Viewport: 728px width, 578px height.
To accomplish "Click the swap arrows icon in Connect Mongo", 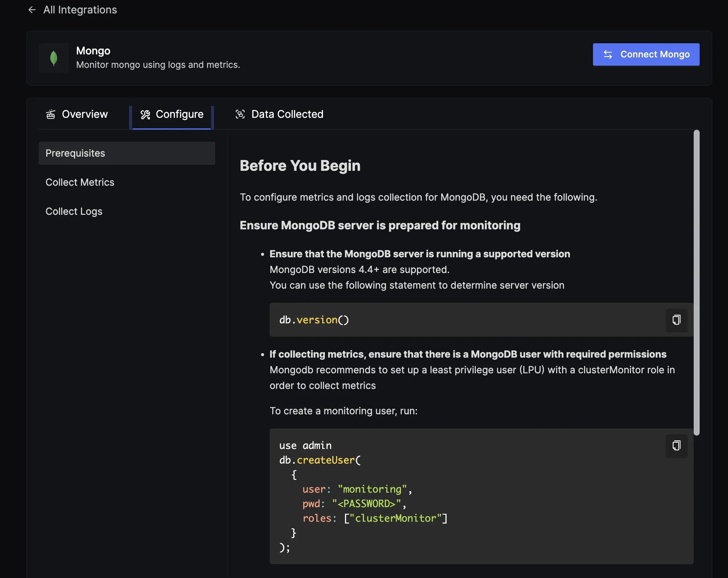I will pos(608,54).
